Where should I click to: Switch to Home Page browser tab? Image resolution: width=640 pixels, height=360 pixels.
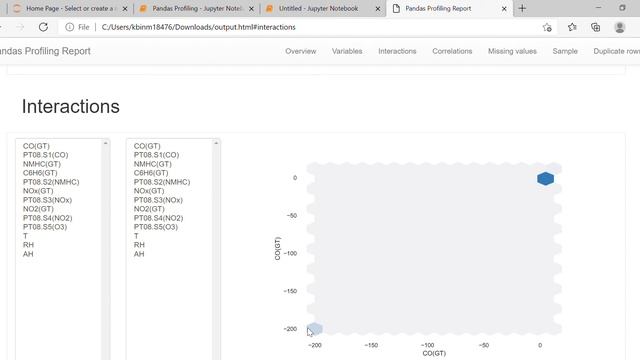point(69,8)
